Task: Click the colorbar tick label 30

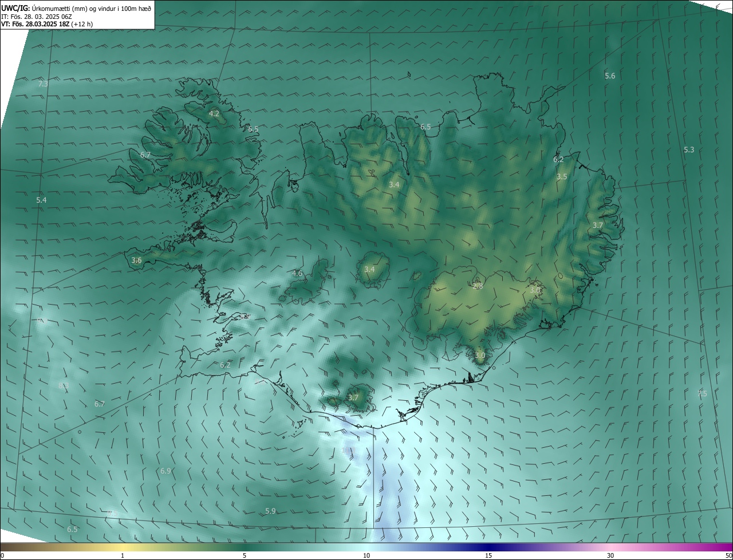Action: (610, 555)
